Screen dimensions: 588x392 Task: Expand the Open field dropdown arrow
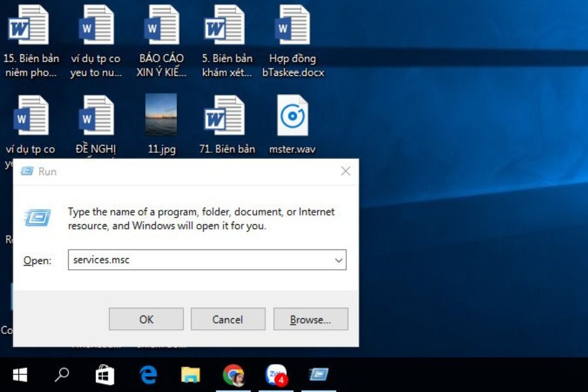point(338,260)
